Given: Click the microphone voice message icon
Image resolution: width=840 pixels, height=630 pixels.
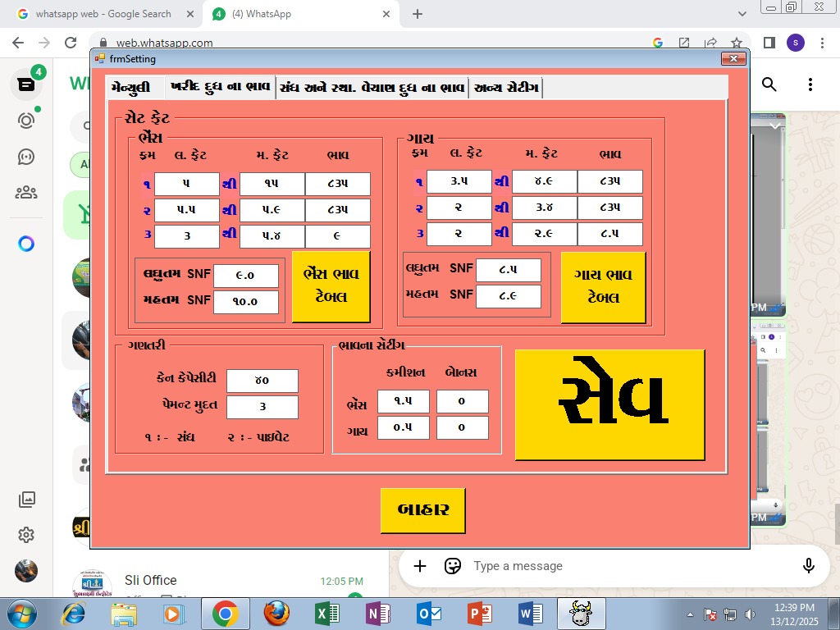Looking at the screenshot, I should click(x=808, y=566).
